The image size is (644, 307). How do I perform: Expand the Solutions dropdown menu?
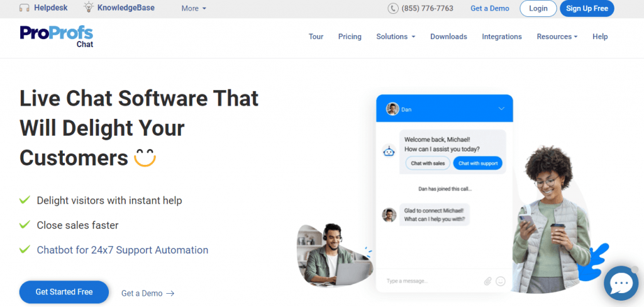click(x=396, y=36)
